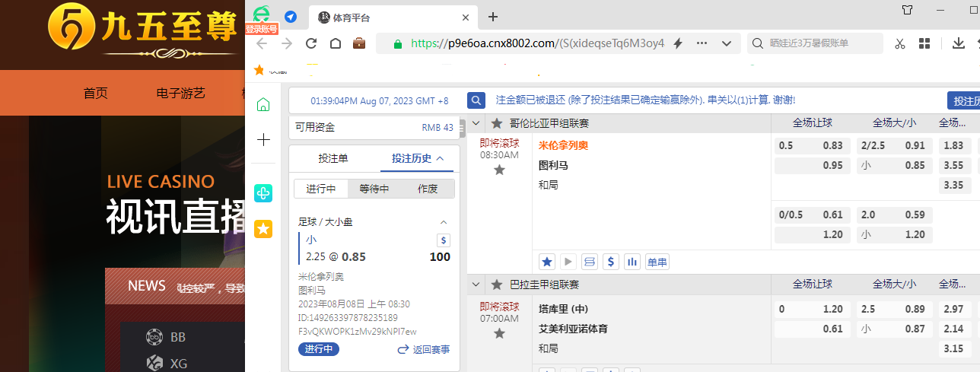Click the bet panel scrollbar handle
The width and height of the screenshot is (980, 372).
(x=462, y=129)
